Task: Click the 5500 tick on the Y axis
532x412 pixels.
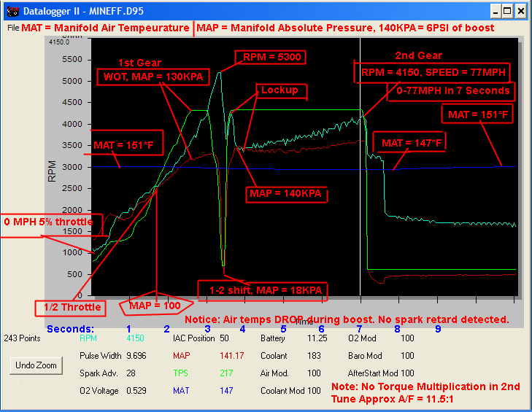Action: click(72, 59)
